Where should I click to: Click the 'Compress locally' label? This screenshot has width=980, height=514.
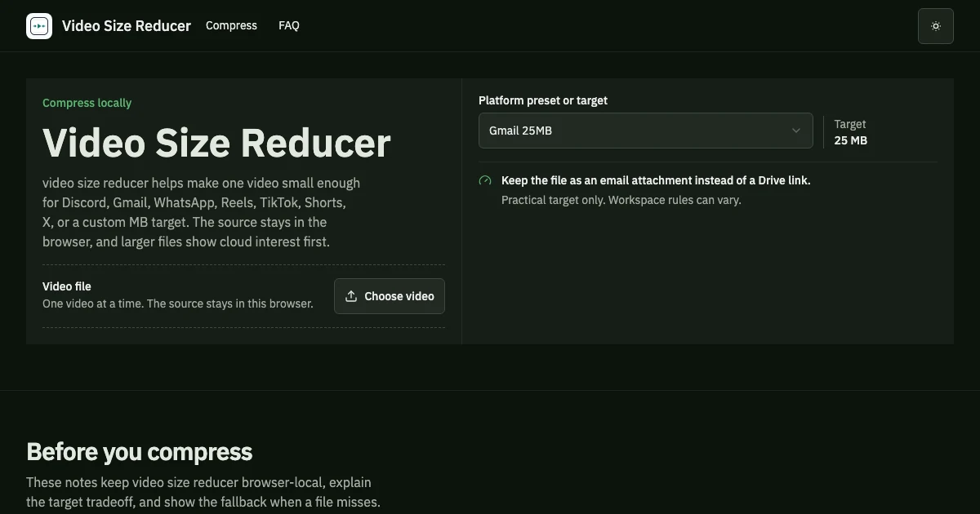click(x=87, y=103)
